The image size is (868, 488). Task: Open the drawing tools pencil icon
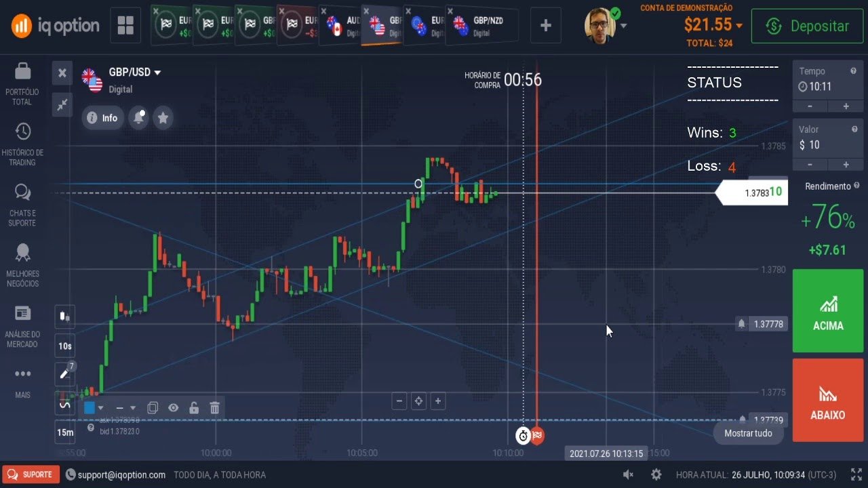64,373
